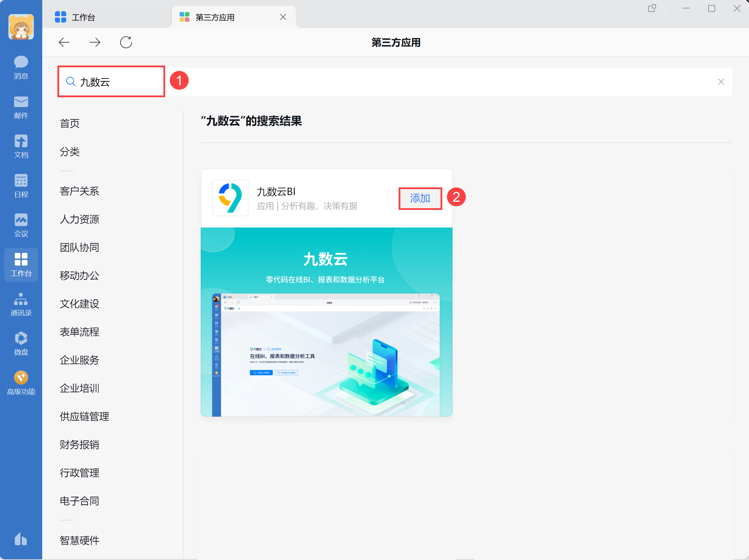Open the 会议 meeting icon
The height and width of the screenshot is (560, 749).
21,225
